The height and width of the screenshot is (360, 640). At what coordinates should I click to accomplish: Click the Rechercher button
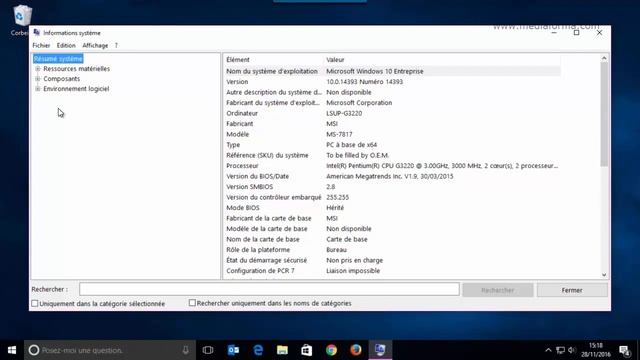point(498,290)
